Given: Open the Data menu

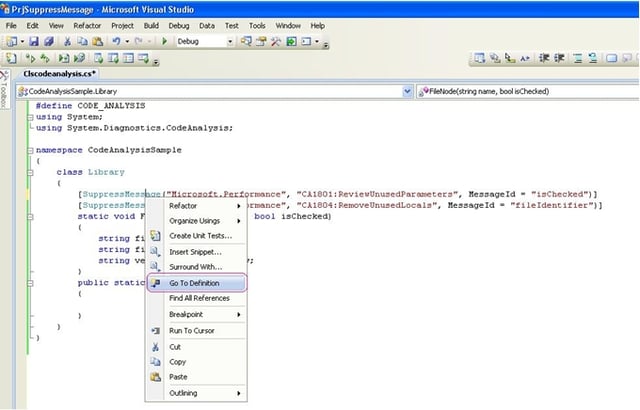Looking at the screenshot, I should 207,26.
